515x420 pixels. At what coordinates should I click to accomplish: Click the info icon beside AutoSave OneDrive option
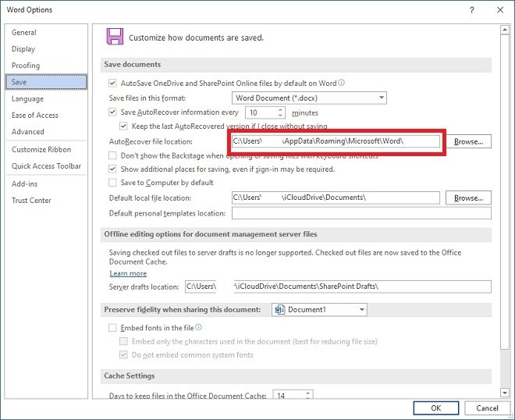click(341, 83)
